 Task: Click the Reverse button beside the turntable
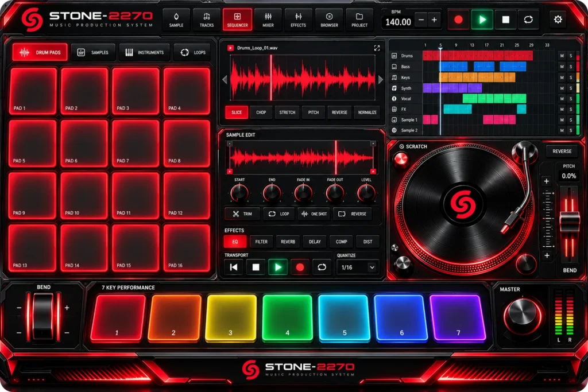[562, 152]
